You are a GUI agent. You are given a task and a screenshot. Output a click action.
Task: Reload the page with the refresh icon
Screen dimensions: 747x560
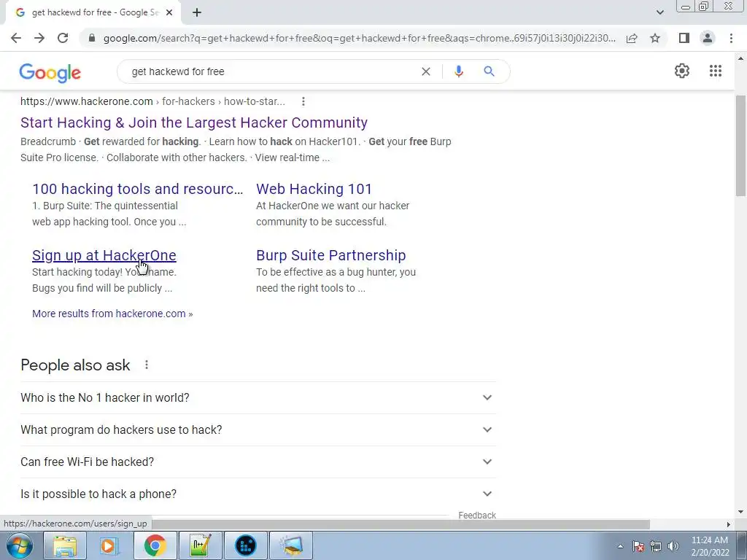63,38
